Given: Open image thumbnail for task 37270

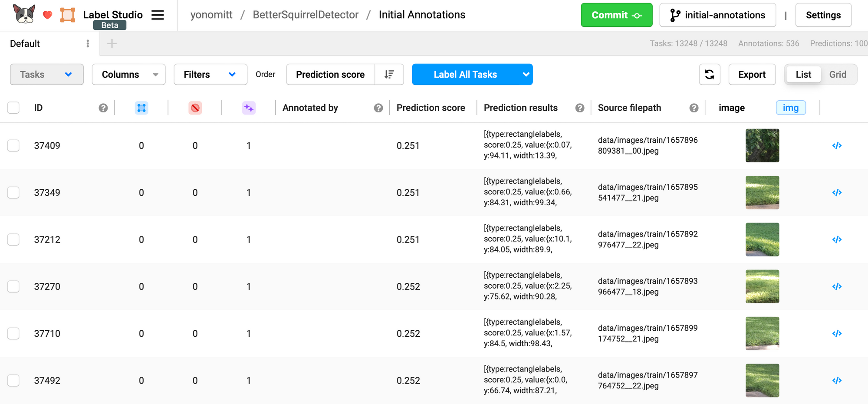Looking at the screenshot, I should (762, 286).
